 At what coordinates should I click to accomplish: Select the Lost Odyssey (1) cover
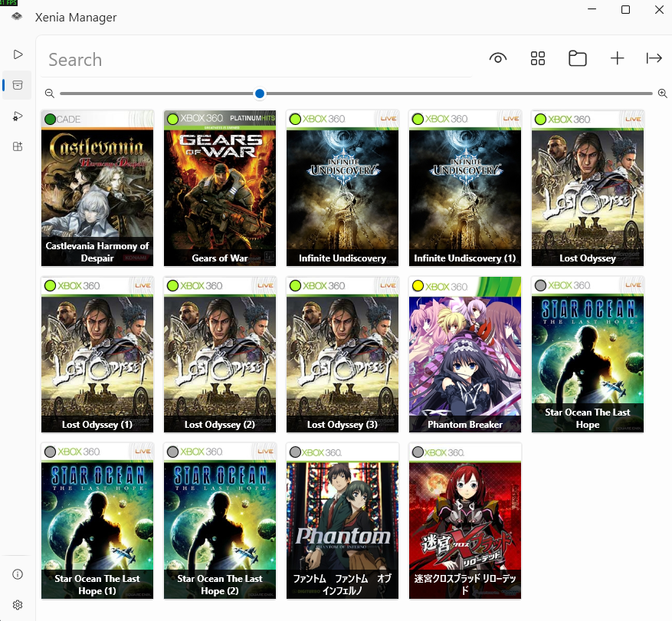(x=97, y=355)
